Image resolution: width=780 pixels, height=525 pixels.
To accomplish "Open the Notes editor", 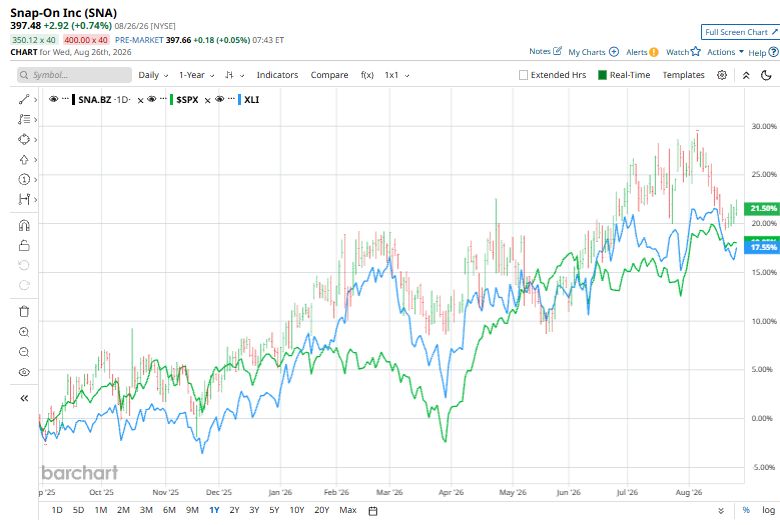I will [x=545, y=51].
